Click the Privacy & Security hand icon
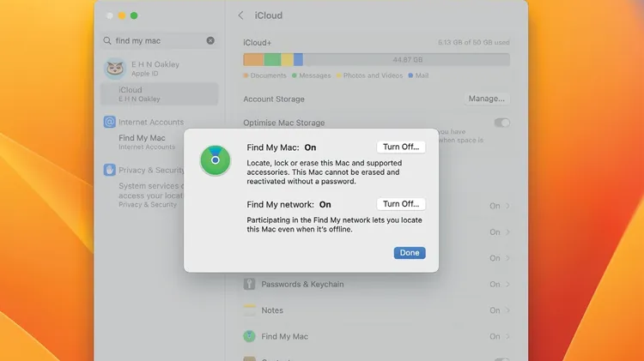 pyautogui.click(x=110, y=170)
